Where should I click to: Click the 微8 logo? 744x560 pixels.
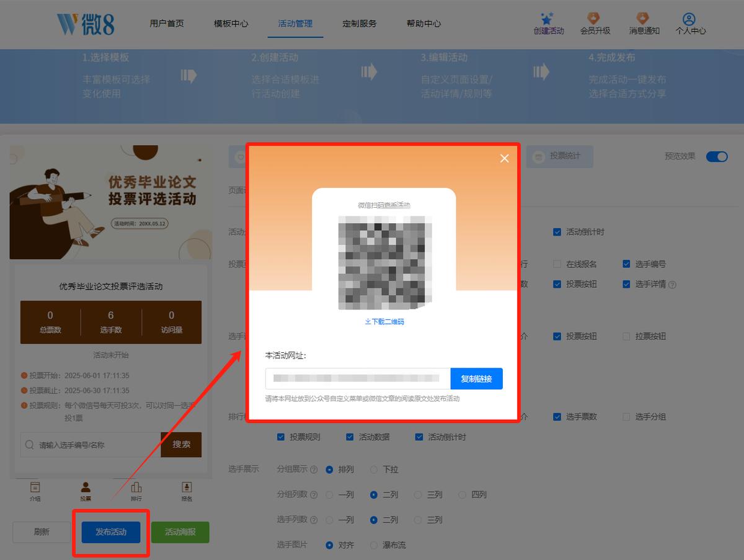pyautogui.click(x=86, y=24)
